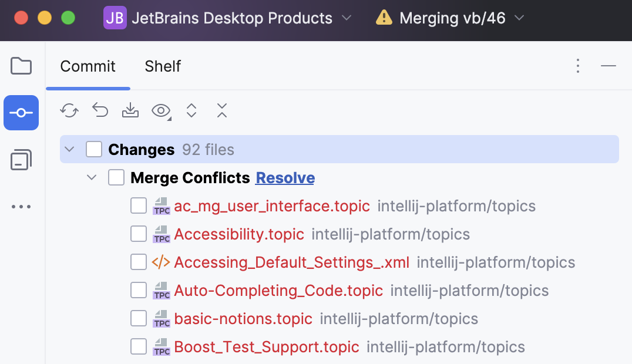This screenshot has height=364, width=632.
Task: Select the Accessing_Default_Settings_.xml file
Action: click(291, 262)
